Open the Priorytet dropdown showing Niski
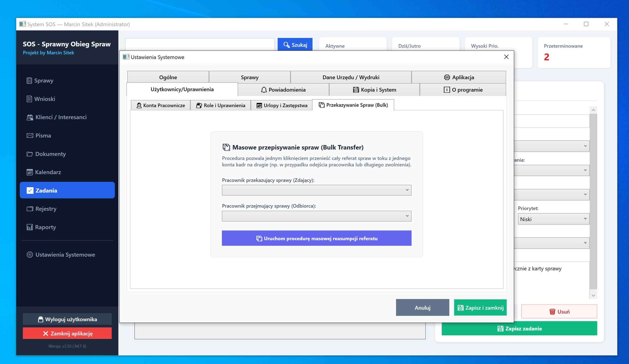Viewport: 629px width, 364px height. click(x=553, y=219)
